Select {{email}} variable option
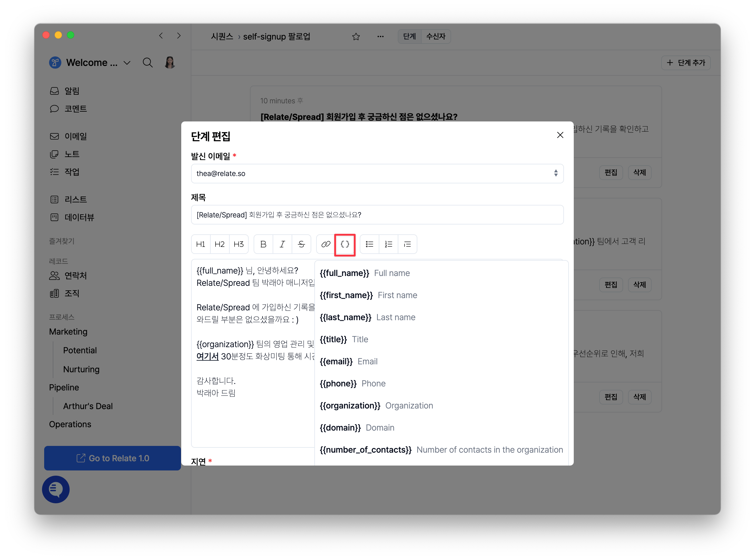This screenshot has height=560, width=755. click(x=442, y=361)
